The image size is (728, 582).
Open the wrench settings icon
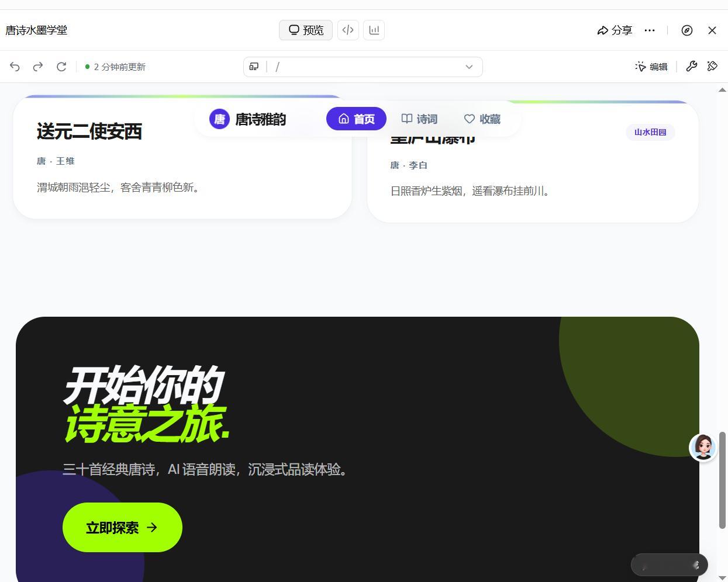pos(692,67)
